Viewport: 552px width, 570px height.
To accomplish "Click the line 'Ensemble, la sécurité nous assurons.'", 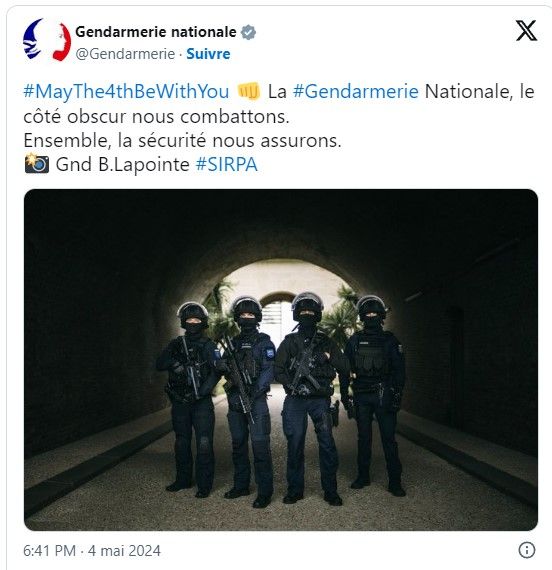I will pyautogui.click(x=183, y=140).
